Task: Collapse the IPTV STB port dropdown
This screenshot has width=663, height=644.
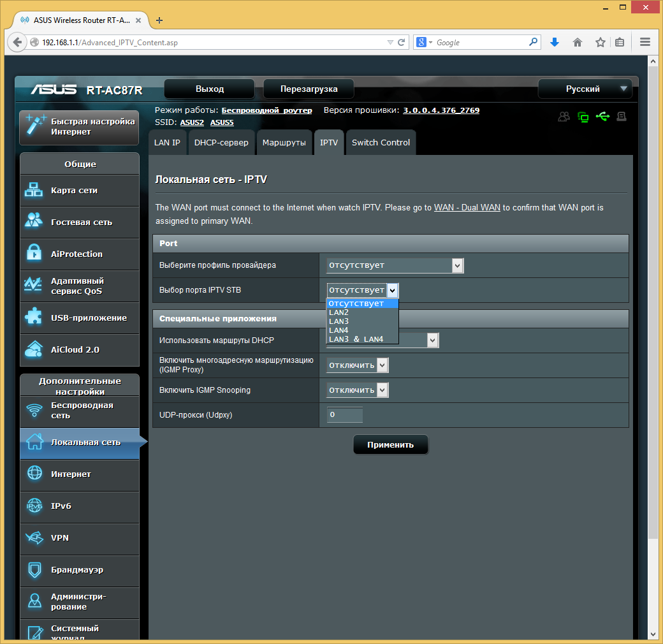Action: click(x=393, y=291)
